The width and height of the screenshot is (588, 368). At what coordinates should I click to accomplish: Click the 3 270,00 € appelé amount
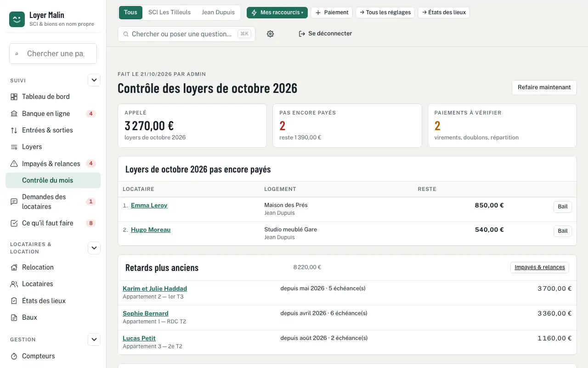point(149,126)
